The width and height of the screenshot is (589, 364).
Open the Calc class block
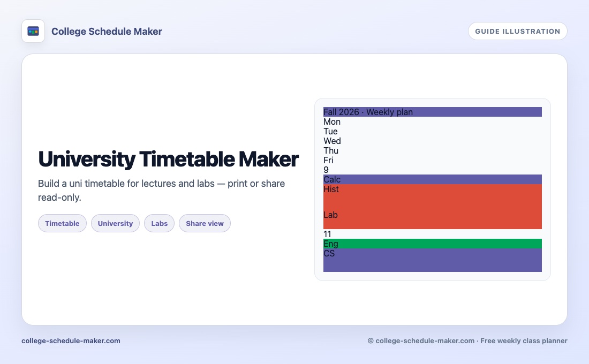(432, 179)
